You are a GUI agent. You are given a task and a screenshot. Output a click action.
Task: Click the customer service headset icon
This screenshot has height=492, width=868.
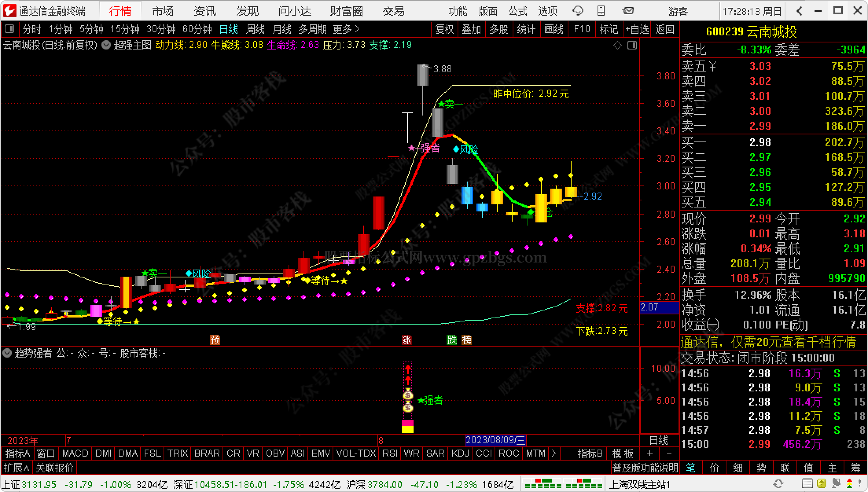coord(577,11)
